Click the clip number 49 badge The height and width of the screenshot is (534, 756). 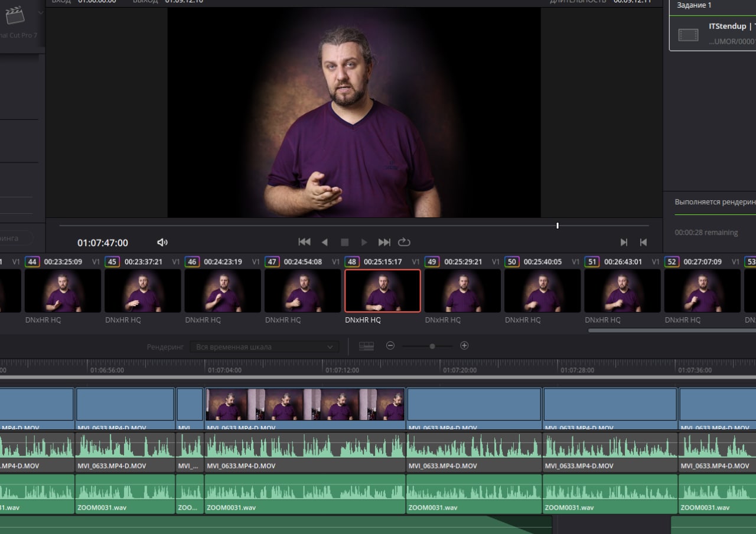coord(432,262)
